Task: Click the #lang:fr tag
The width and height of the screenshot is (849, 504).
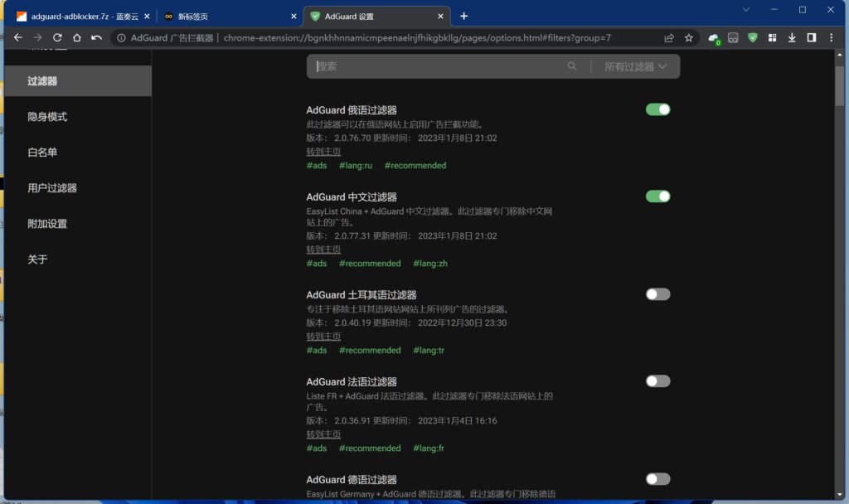Action: (429, 448)
